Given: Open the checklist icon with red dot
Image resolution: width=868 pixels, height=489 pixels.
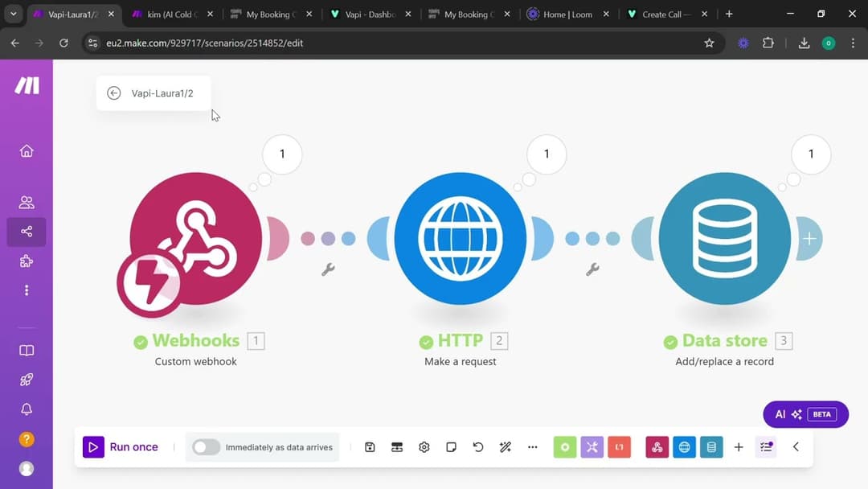Looking at the screenshot, I should (766, 447).
